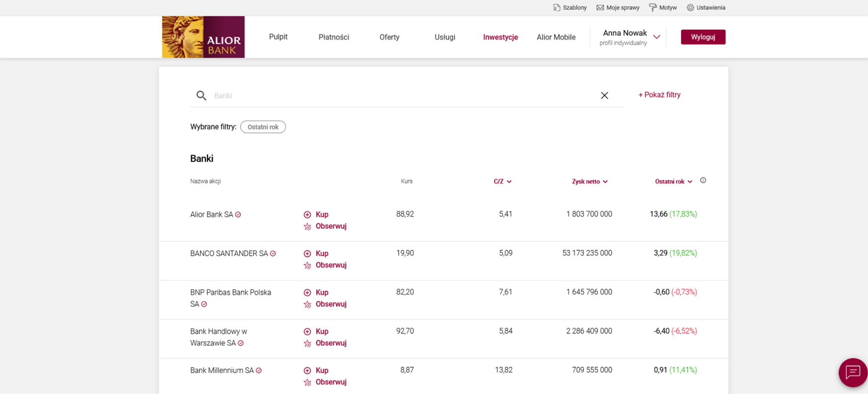Remove Ostatni rok filter chip
The height and width of the screenshot is (394, 868).
tap(263, 127)
